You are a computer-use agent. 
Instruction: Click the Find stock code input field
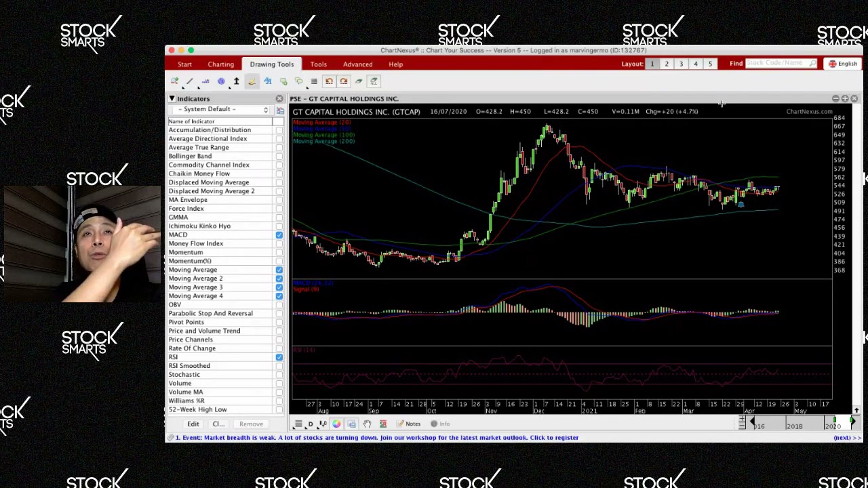(781, 64)
